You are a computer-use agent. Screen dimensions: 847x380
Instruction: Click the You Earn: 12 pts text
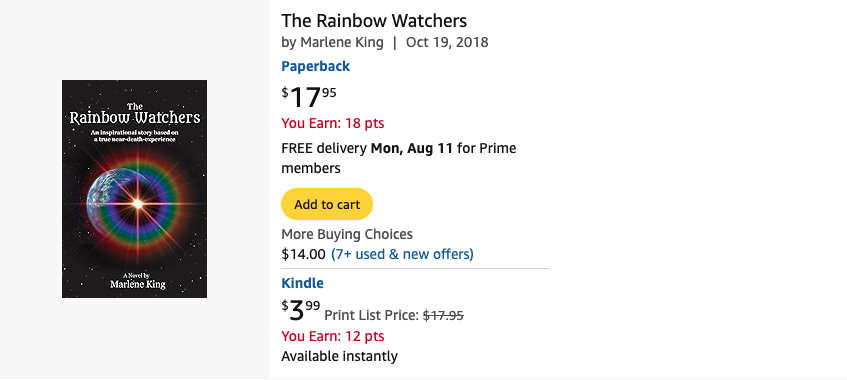333,336
